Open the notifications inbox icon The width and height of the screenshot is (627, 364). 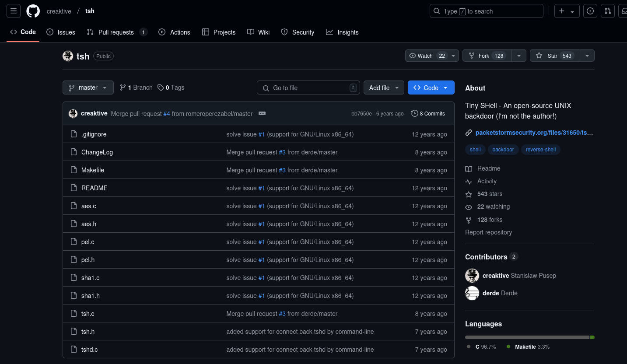623,11
